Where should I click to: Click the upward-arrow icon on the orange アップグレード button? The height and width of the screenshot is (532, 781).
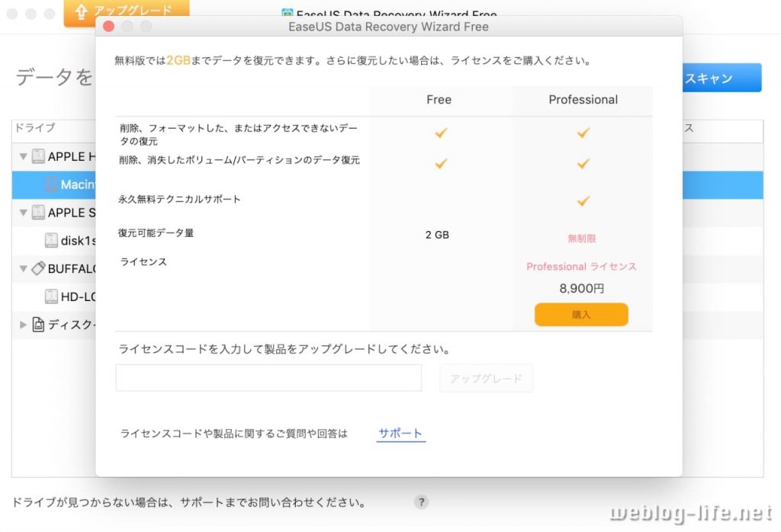pyautogui.click(x=80, y=12)
